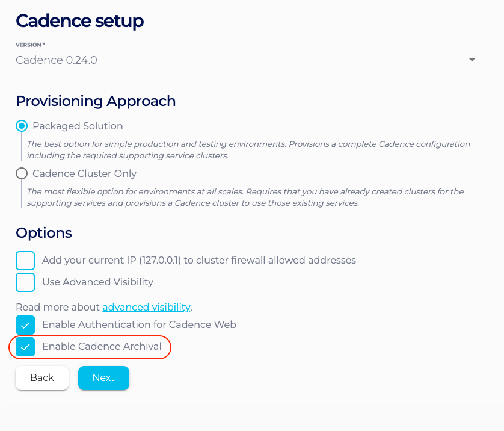Click the selected radio icon for Packaged Solution
Screen dimensions: 504x431
click(22, 126)
